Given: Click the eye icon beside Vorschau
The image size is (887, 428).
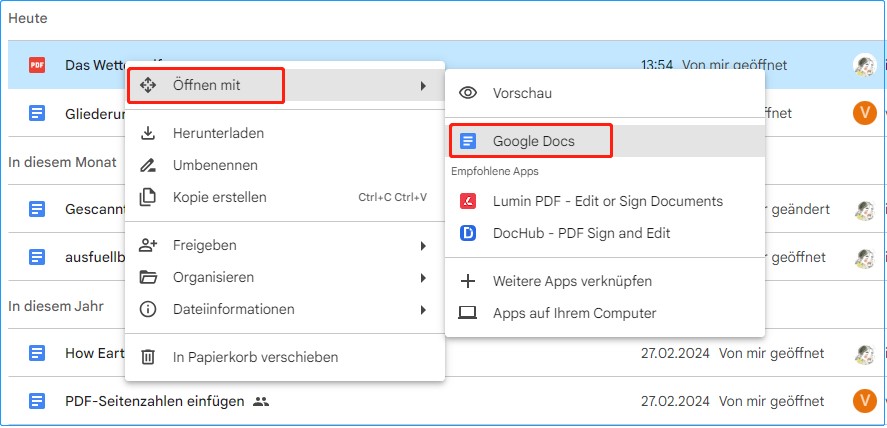Looking at the screenshot, I should [468, 93].
